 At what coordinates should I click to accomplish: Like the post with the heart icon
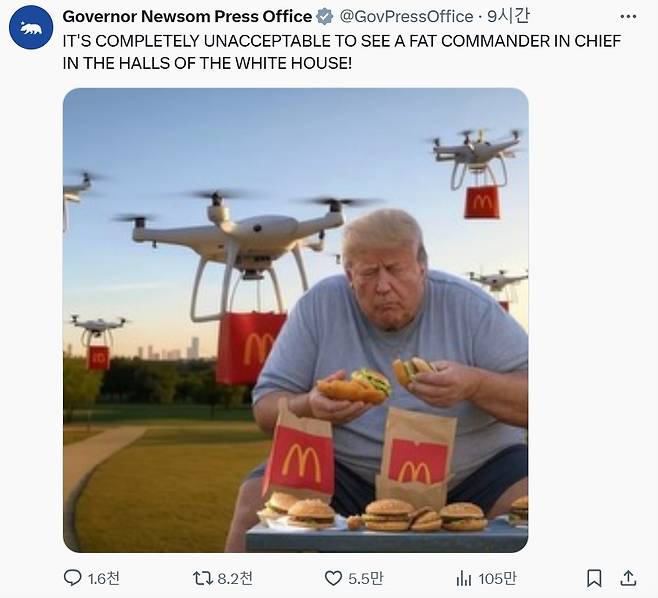[334, 577]
